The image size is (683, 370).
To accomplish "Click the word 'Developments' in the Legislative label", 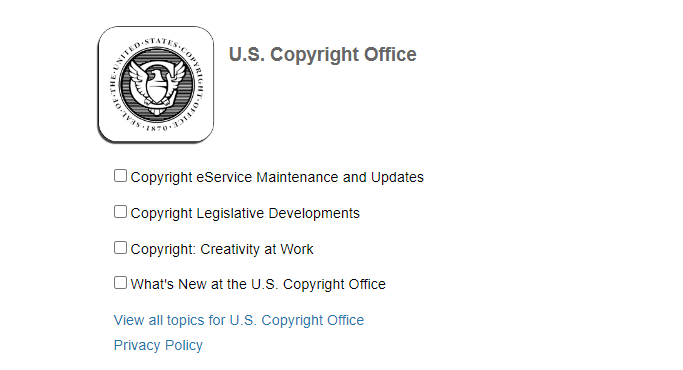I will pos(314,213).
